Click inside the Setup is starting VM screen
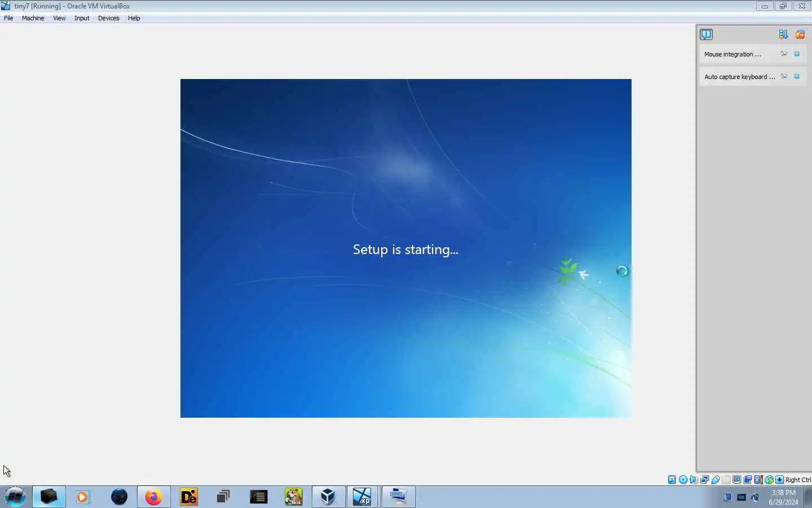Screen dimensions: 812x508 tap(406, 248)
